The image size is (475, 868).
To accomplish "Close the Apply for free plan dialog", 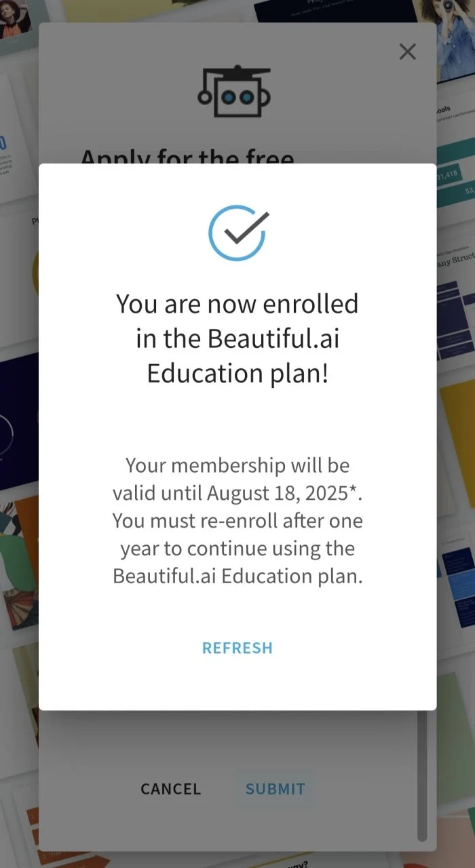I will click(407, 52).
